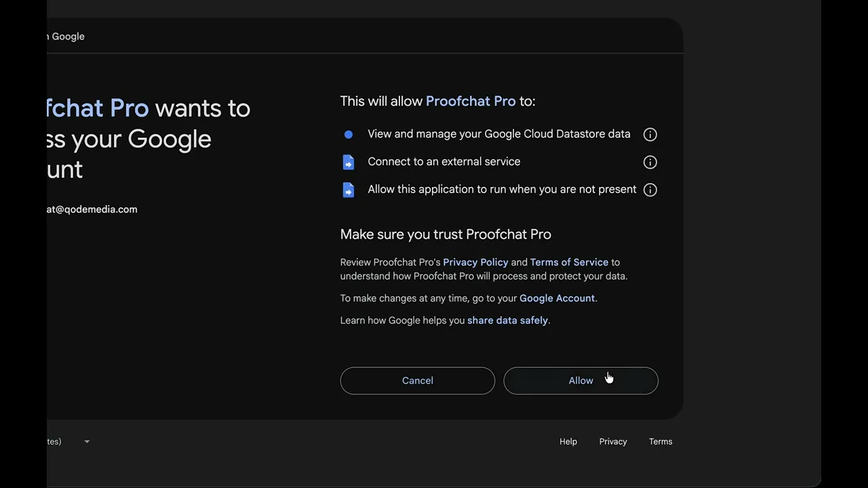
Task: Open Help in the footer
Action: 568,442
